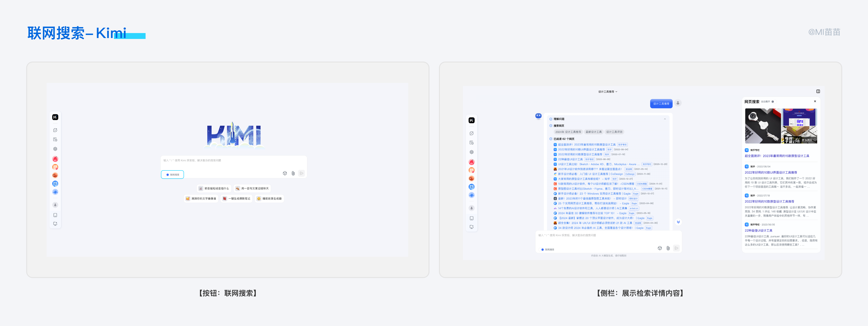
Task: Select the 用一百句文案迎接秋天 suggestion
Action: coord(252,189)
